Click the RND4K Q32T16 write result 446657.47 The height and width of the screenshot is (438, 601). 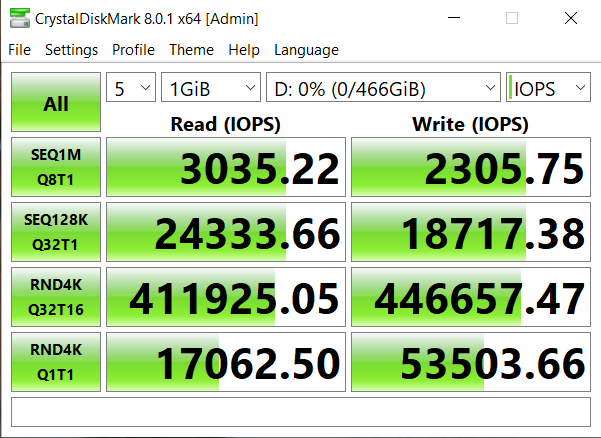pyautogui.click(x=470, y=297)
